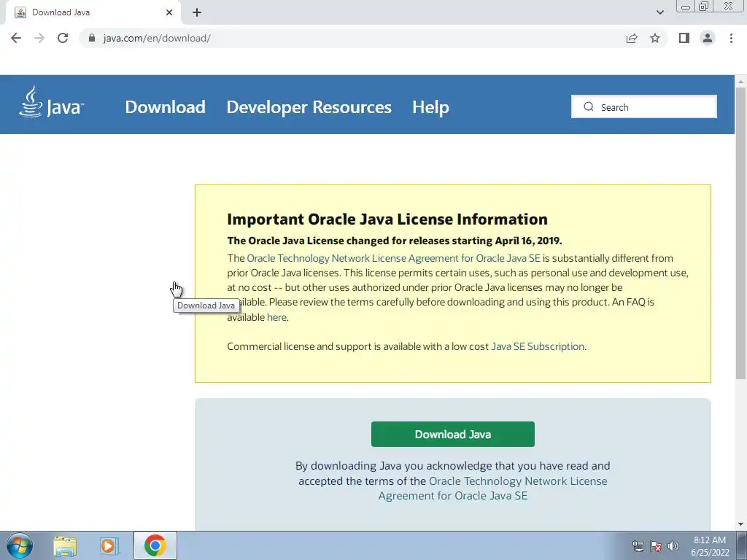The height and width of the screenshot is (560, 747).
Task: Click the page vertical scrollbar thumb
Action: click(x=740, y=233)
